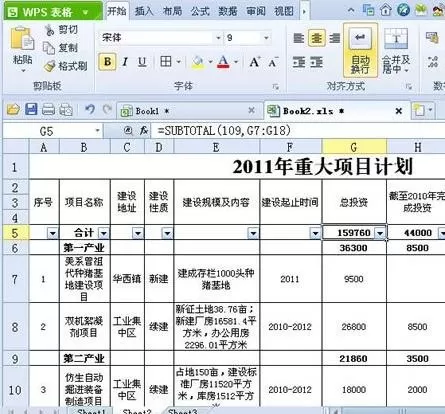Open font color dropdown arrow
Screen dimensions: 445x414
[x=236, y=62]
